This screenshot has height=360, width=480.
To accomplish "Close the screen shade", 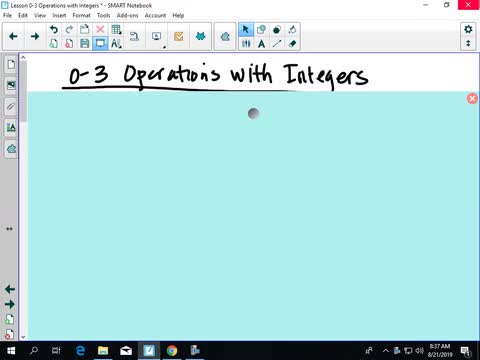I will pyautogui.click(x=472, y=99).
